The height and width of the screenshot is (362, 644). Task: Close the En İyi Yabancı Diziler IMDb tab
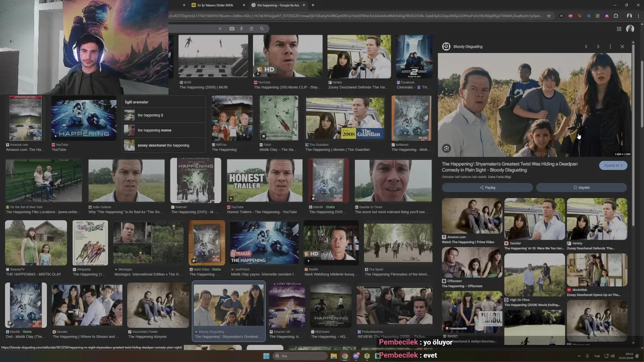244,5
